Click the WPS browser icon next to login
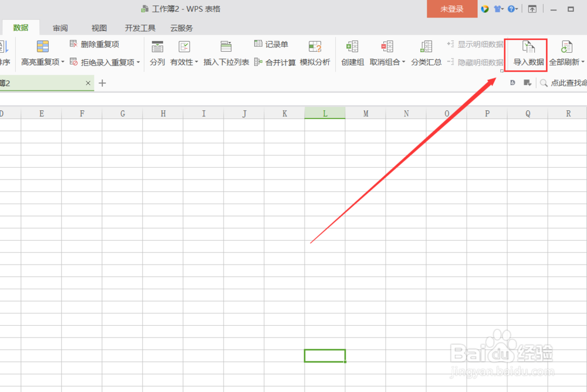 point(485,9)
